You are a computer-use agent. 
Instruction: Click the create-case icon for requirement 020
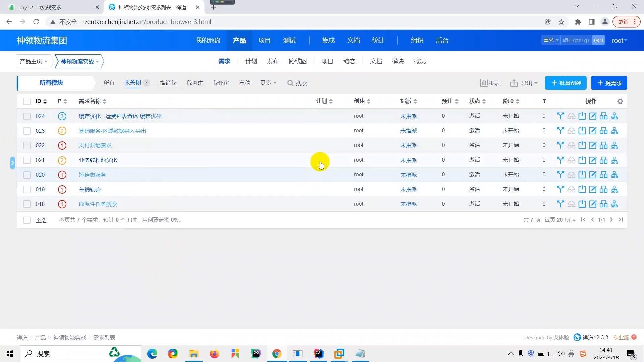pos(603,175)
